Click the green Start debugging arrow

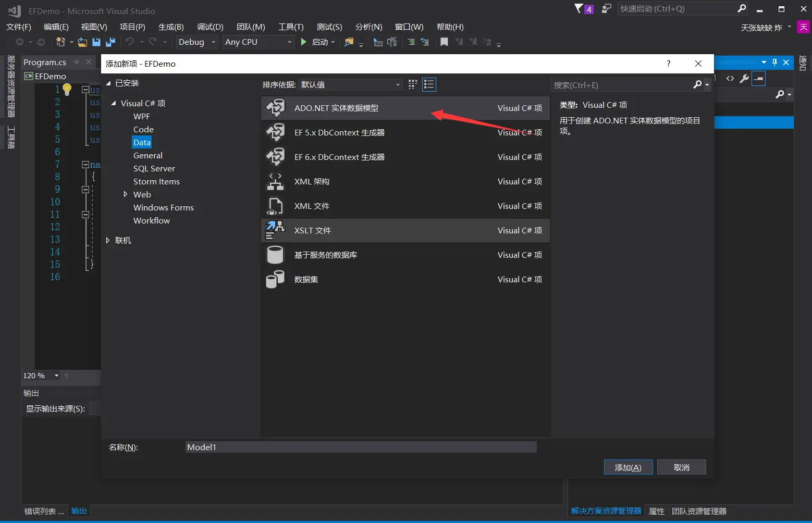pos(304,42)
